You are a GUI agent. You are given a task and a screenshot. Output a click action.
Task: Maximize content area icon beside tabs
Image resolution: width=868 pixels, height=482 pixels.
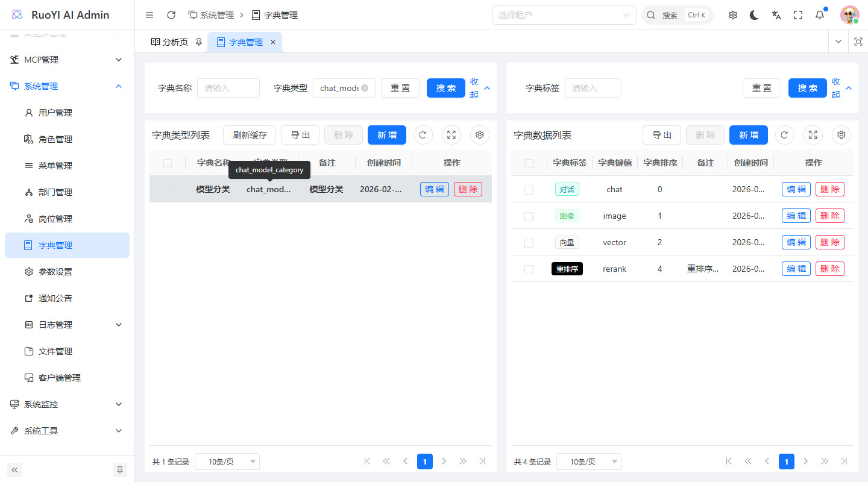point(858,42)
